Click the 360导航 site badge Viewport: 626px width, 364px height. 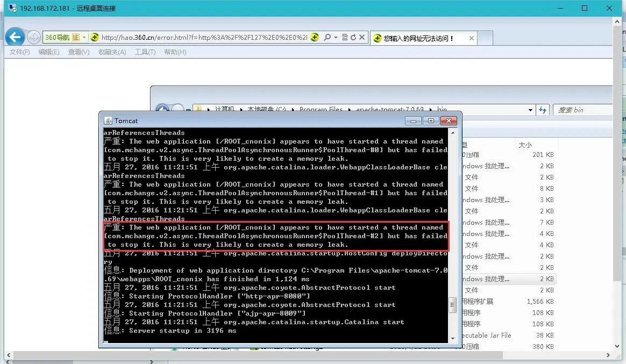pyautogui.click(x=57, y=38)
